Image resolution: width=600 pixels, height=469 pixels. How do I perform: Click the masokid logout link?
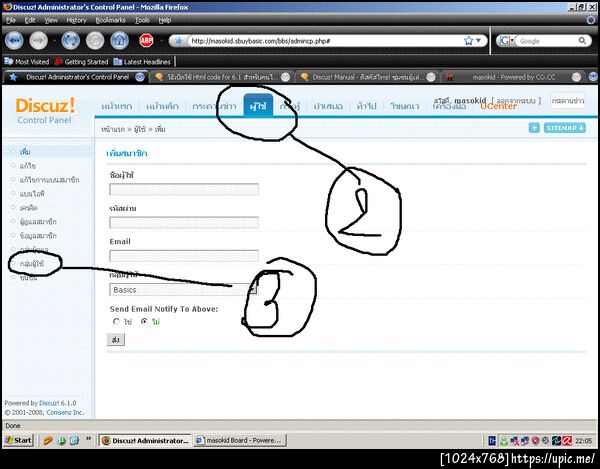click(516, 101)
